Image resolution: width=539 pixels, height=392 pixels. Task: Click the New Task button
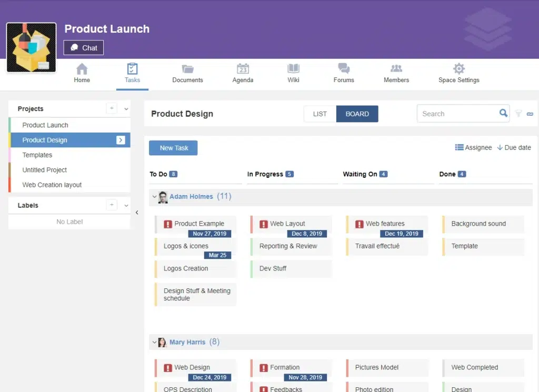(173, 148)
